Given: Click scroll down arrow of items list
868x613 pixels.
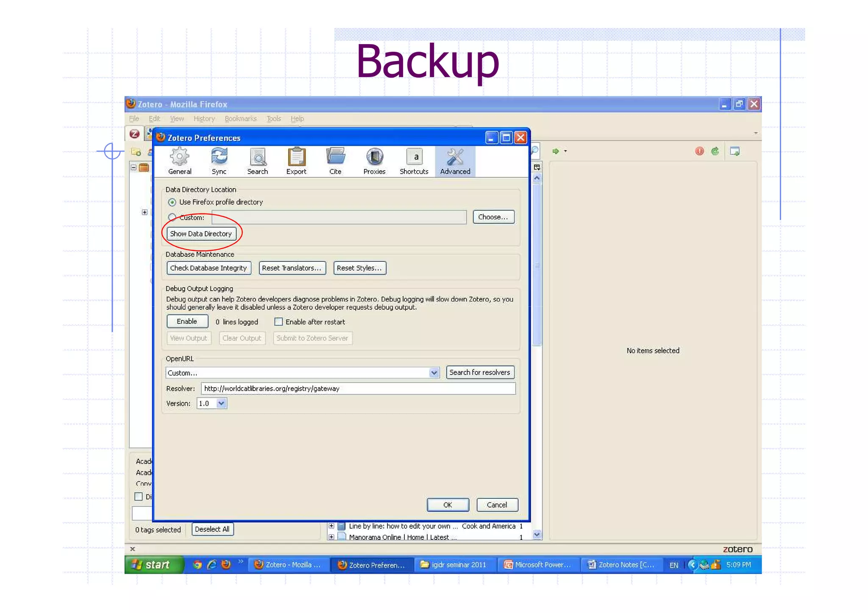Looking at the screenshot, I should click(537, 535).
